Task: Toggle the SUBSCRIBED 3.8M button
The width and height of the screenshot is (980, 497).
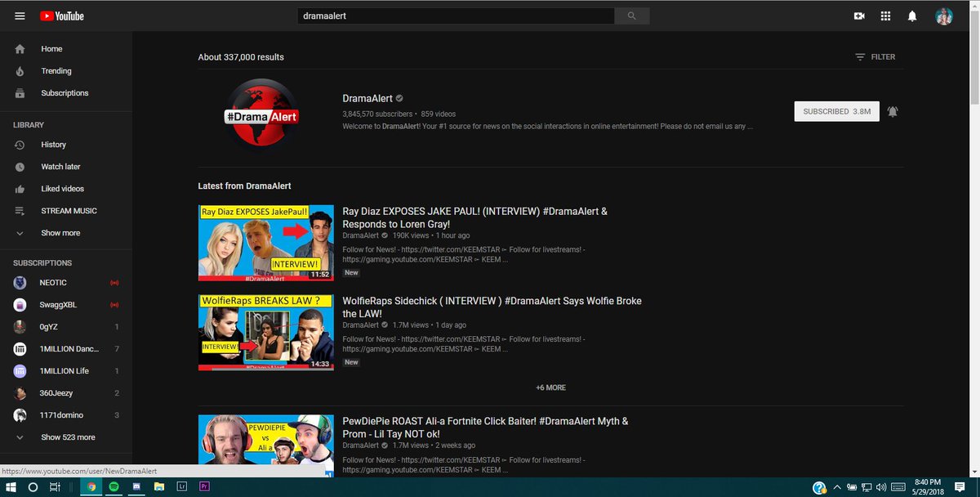Action: pyautogui.click(x=837, y=111)
